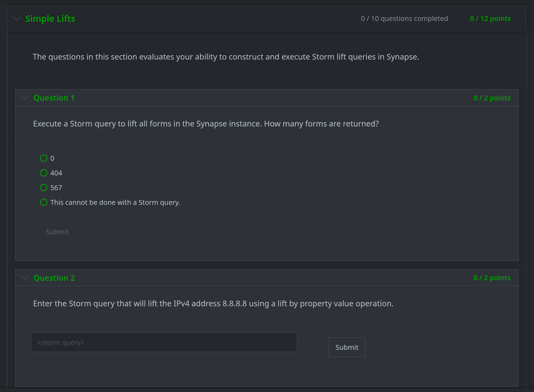
Task: Click the Question 2 header title
Action: [x=54, y=278]
